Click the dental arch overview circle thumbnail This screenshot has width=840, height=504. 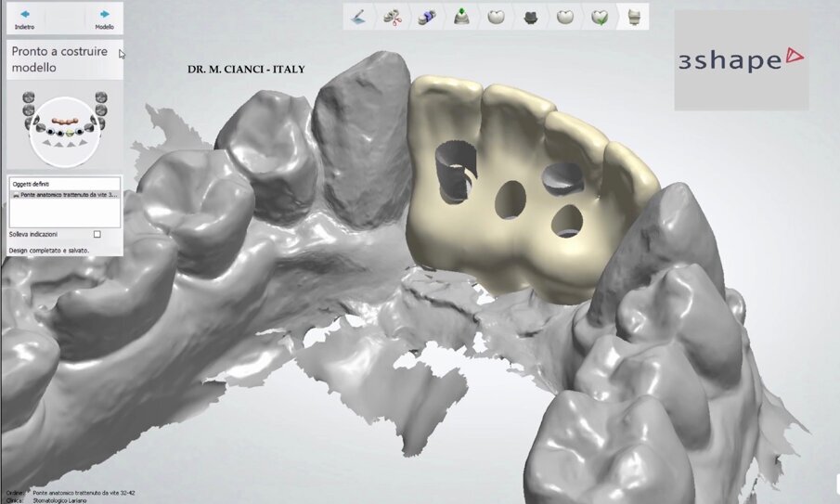click(64, 131)
